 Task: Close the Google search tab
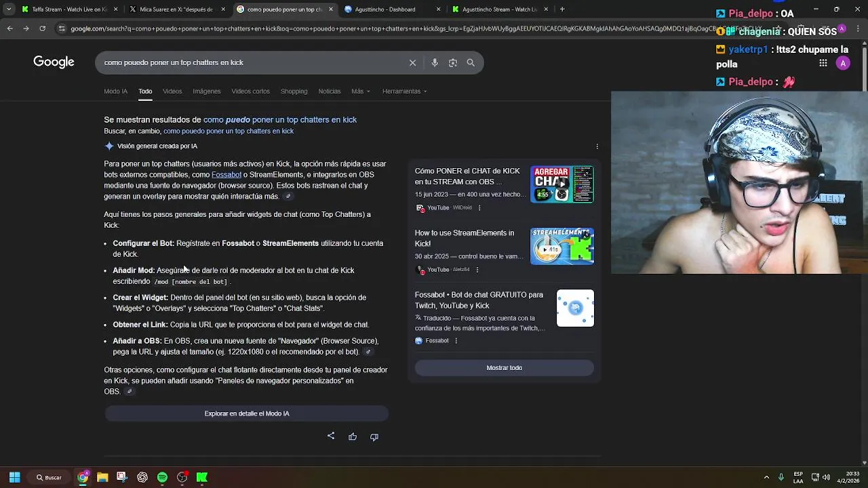[x=331, y=9]
